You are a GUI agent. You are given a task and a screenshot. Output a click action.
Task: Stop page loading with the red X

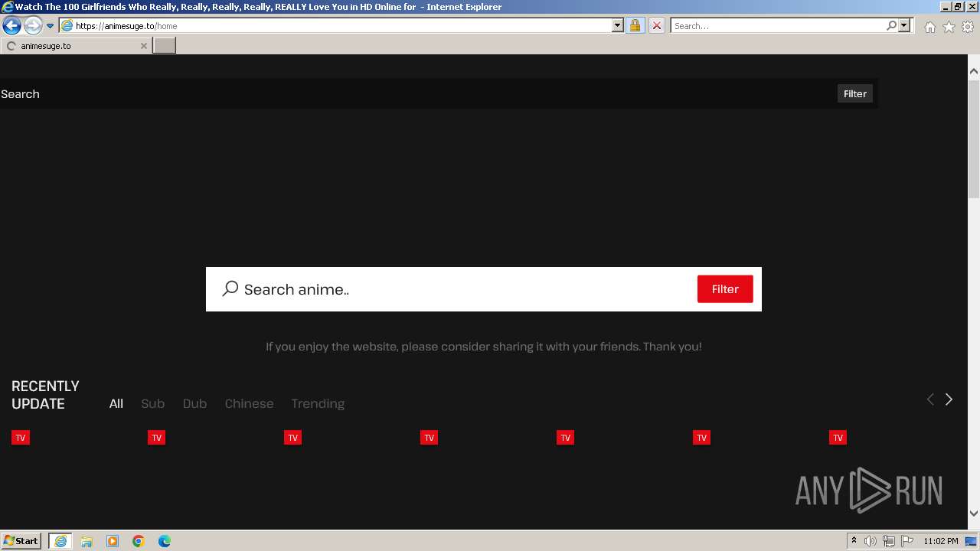(656, 25)
